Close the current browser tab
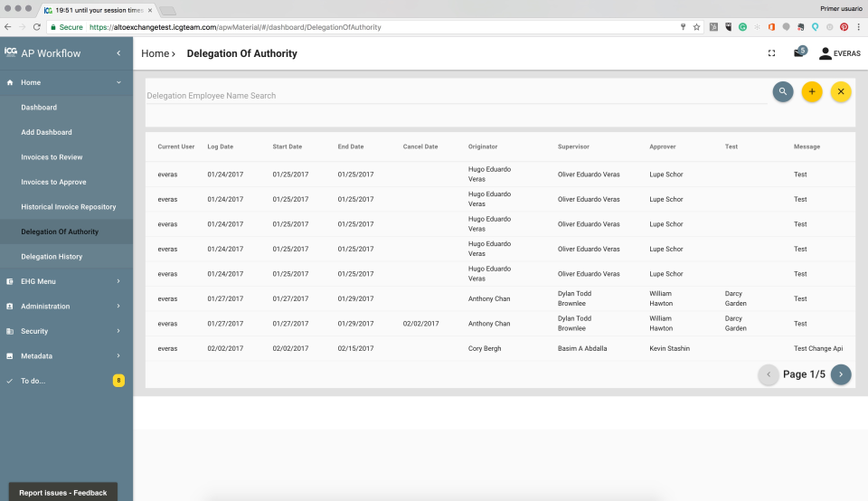The height and width of the screenshot is (501, 868). coord(149,10)
